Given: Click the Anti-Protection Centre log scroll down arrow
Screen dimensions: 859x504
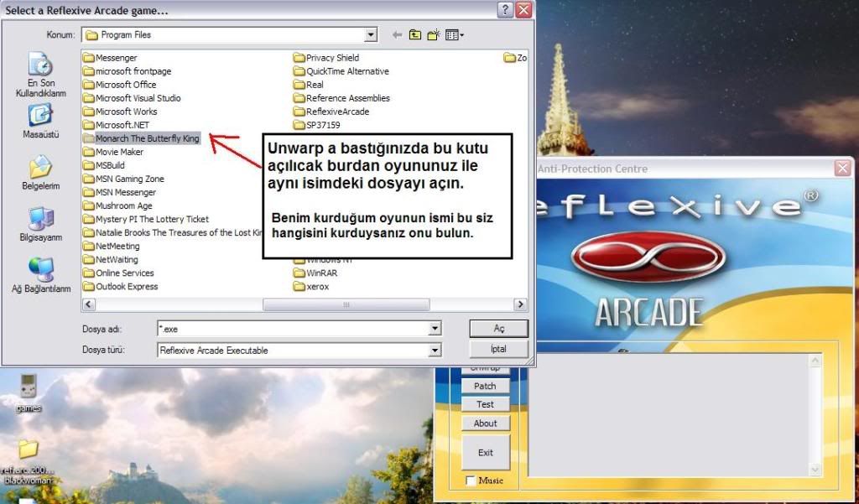Looking at the screenshot, I should [815, 470].
